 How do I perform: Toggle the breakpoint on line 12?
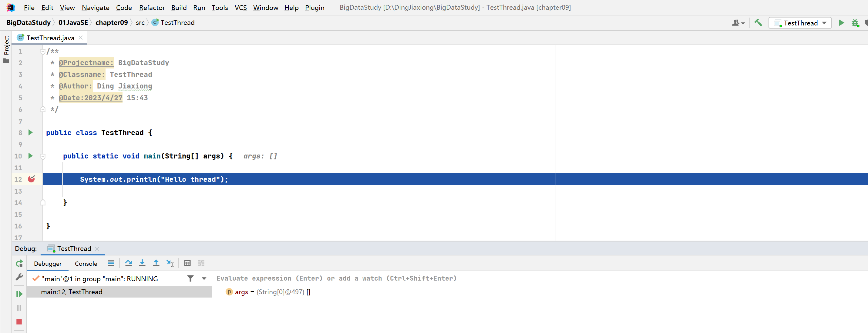pos(31,179)
